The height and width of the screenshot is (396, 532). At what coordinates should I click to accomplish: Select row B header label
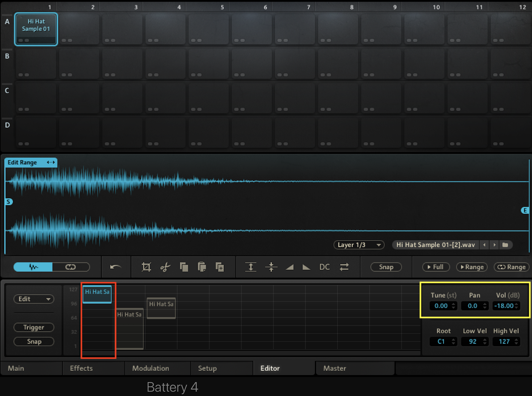pyautogui.click(x=7, y=56)
